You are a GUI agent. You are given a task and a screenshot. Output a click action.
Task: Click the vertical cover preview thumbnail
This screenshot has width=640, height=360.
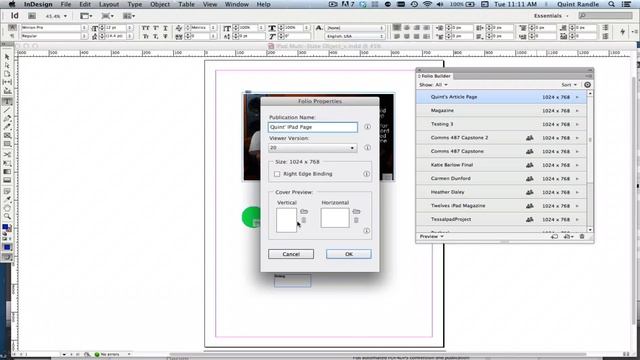(x=286, y=220)
